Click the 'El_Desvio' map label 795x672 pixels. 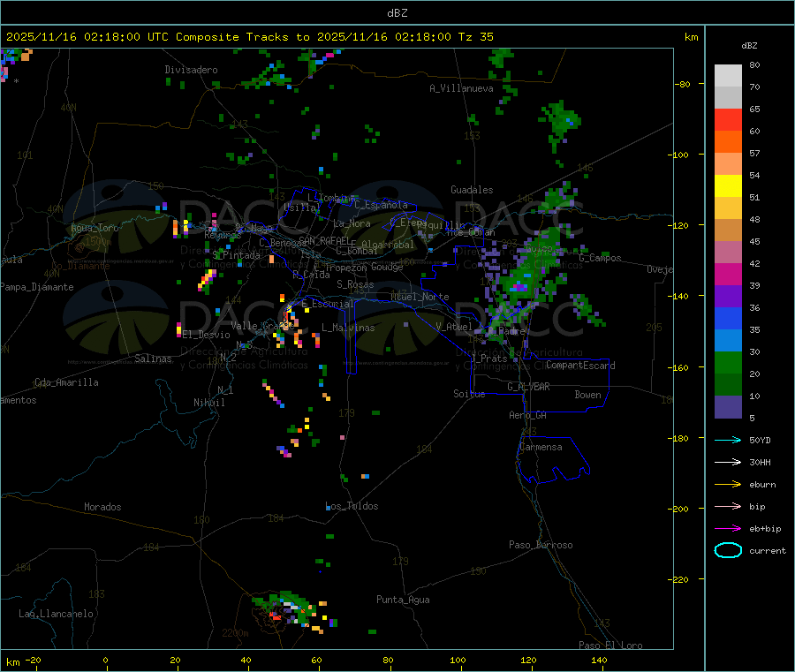[x=206, y=335]
